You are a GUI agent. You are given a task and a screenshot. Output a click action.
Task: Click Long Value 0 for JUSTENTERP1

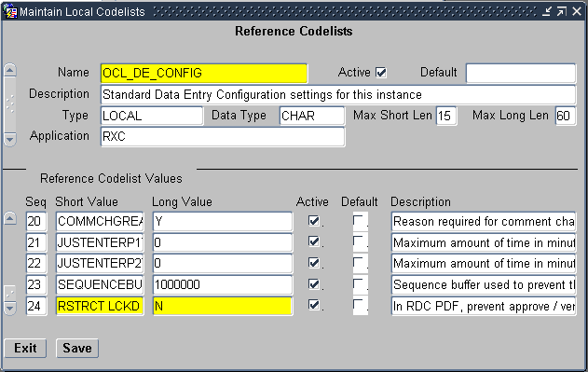point(223,242)
